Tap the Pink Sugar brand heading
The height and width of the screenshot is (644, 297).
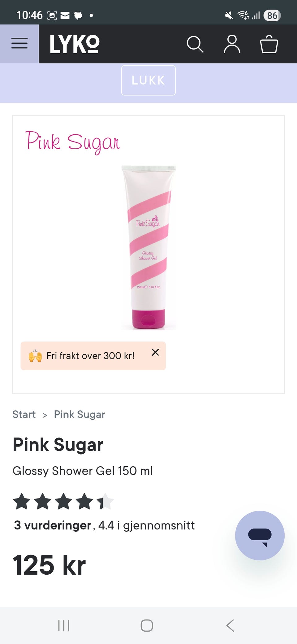click(58, 445)
